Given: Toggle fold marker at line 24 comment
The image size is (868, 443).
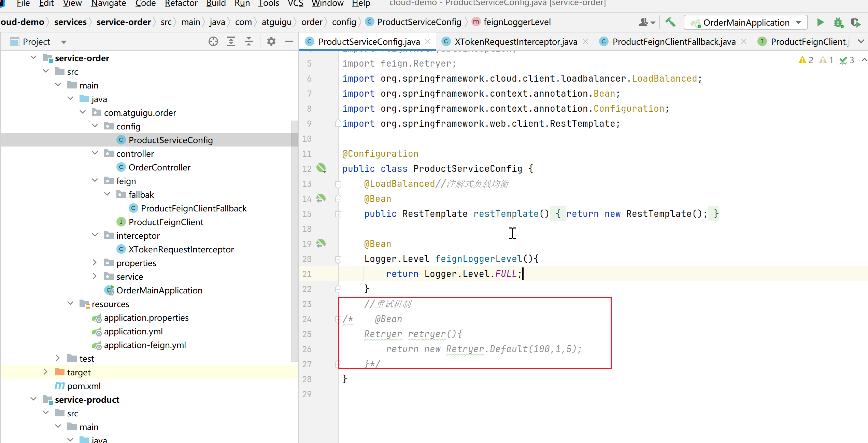Looking at the screenshot, I should pos(338,319).
